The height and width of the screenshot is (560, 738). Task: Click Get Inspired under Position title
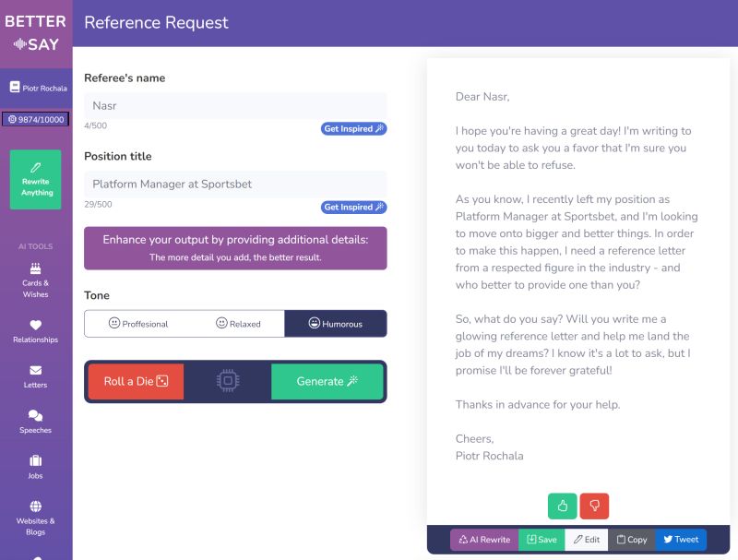click(353, 208)
